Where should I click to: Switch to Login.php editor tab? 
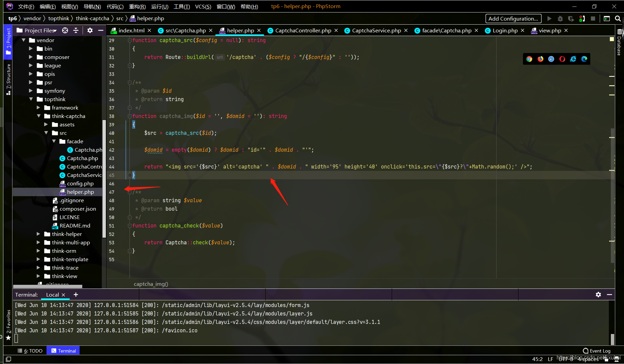coord(505,30)
